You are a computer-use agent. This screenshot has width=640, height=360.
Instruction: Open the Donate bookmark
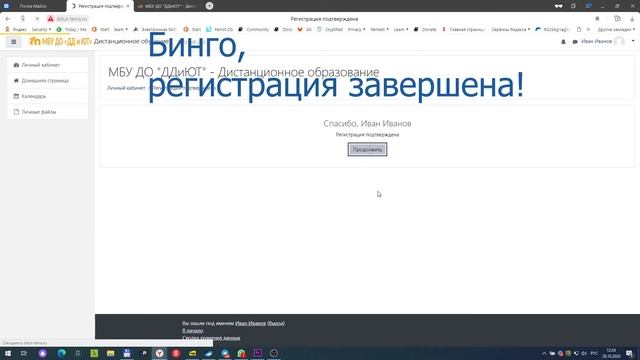[x=425, y=29]
